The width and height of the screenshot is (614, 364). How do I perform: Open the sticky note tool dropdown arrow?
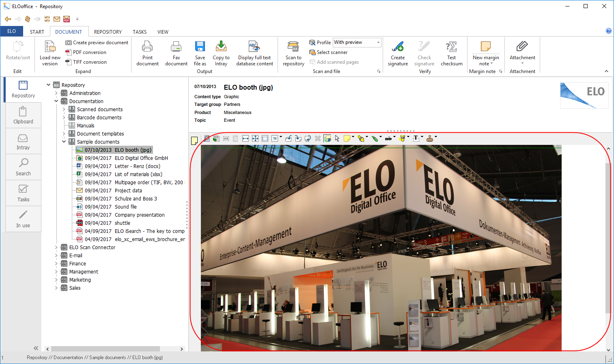click(353, 137)
